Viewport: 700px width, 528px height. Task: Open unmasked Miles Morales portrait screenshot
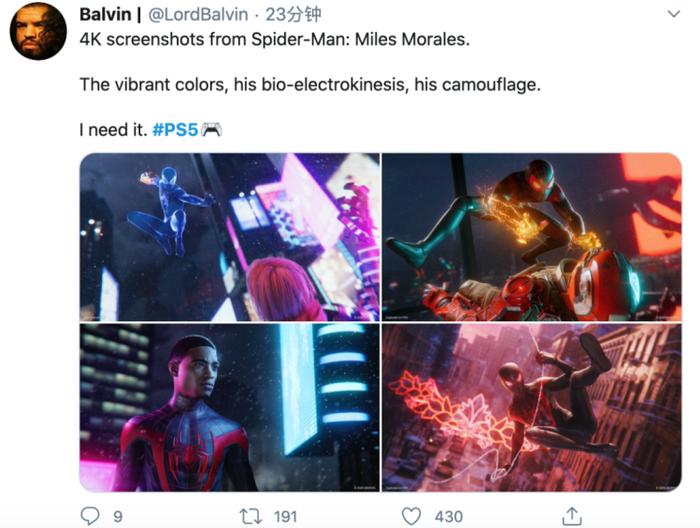coord(229,408)
